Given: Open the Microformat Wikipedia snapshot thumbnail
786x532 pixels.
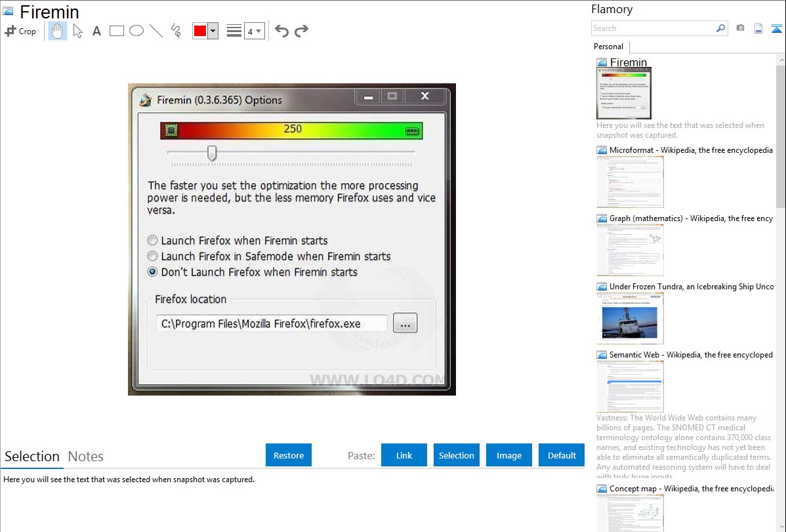Looking at the screenshot, I should (x=630, y=182).
